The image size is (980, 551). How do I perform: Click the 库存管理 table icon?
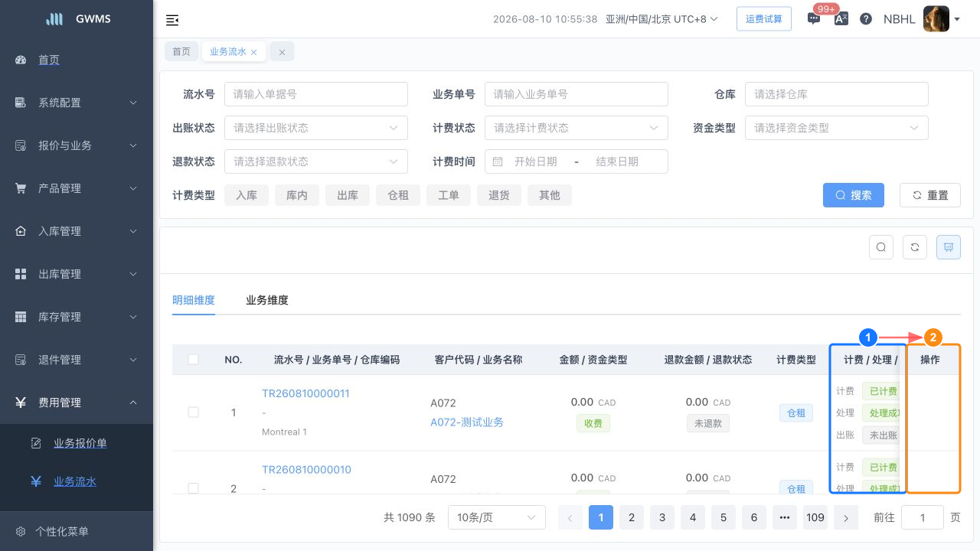coord(21,317)
